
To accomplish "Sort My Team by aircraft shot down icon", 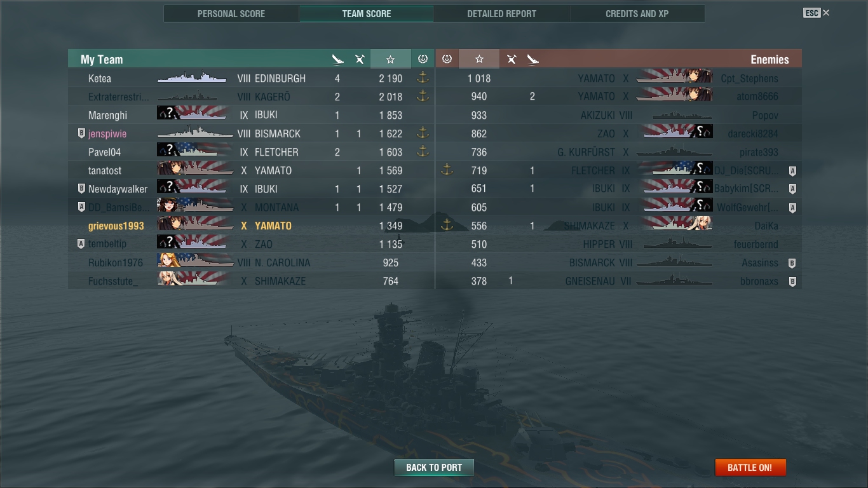I will pos(359,59).
